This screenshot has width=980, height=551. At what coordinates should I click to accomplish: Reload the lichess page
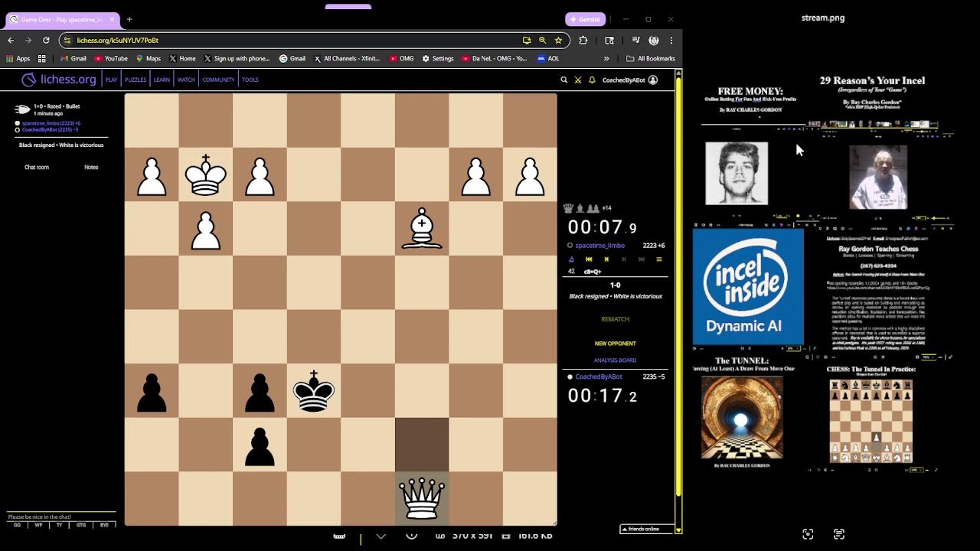pos(46,40)
